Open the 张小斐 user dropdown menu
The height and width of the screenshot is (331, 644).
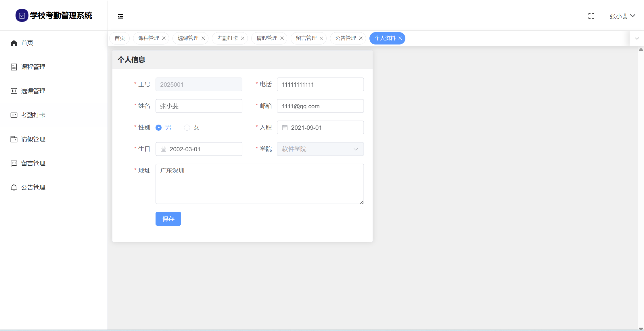click(622, 16)
